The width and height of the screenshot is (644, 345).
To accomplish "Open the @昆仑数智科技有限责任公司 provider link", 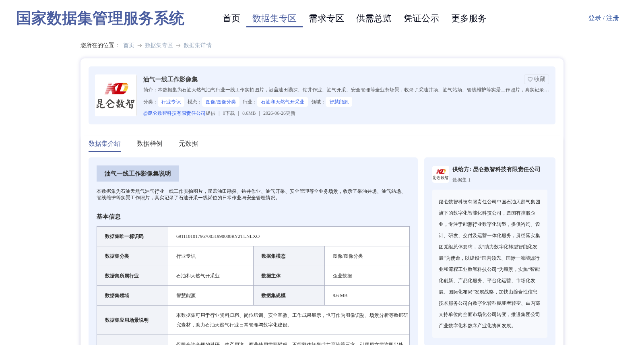I will [x=174, y=113].
